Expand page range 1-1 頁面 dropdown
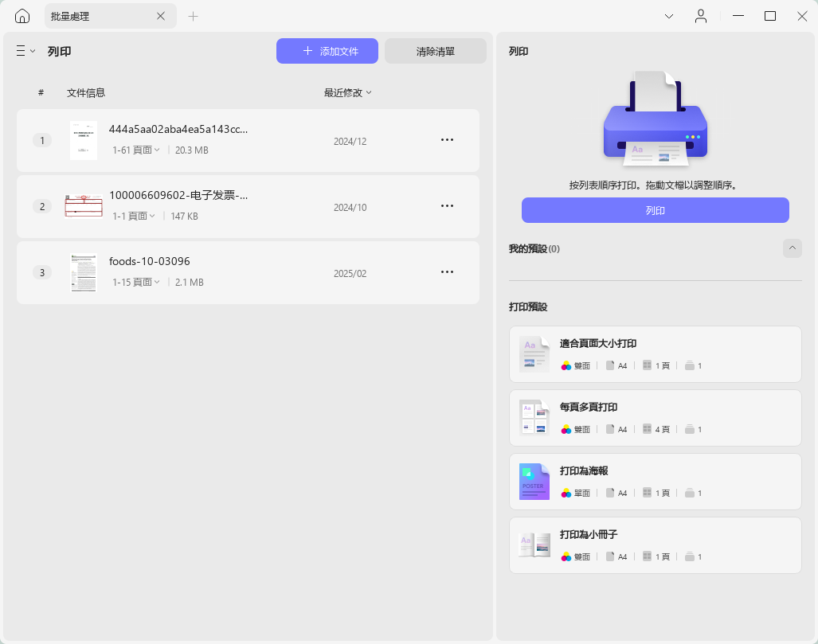Screen dimensions: 818x644 [x=134, y=216]
